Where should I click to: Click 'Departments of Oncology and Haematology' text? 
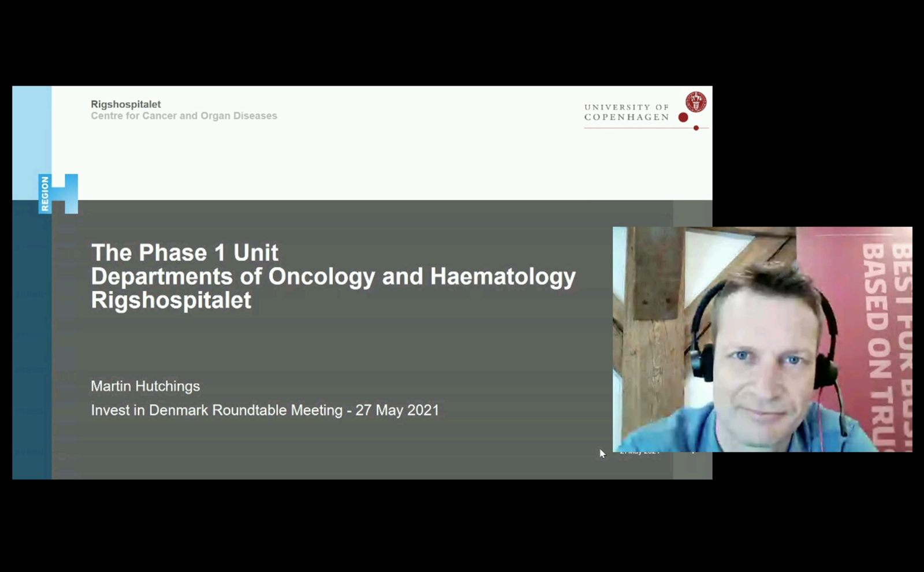coord(333,277)
